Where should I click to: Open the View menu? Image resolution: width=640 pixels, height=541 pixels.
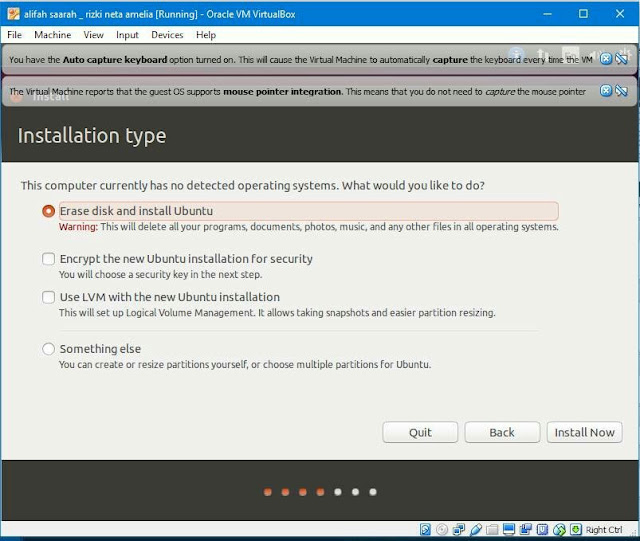point(93,35)
